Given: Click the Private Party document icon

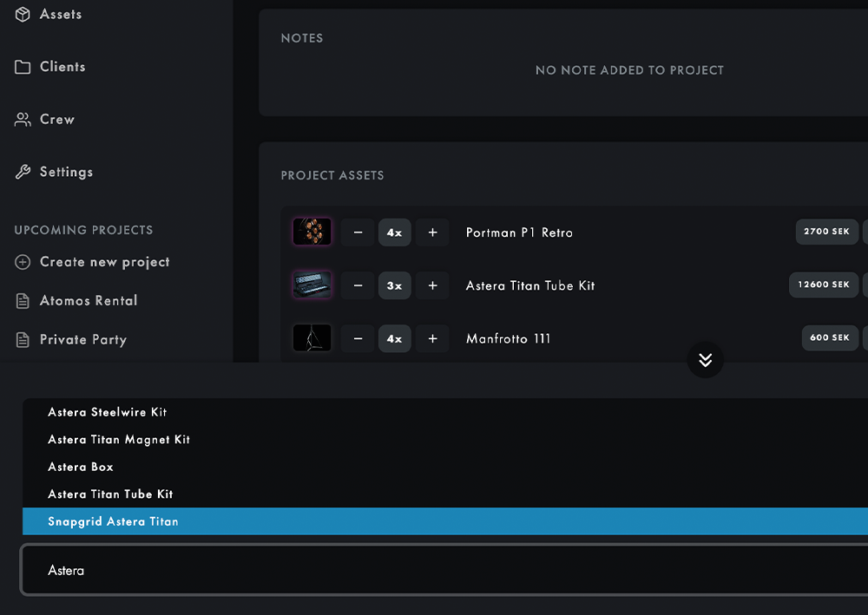Looking at the screenshot, I should (x=23, y=340).
